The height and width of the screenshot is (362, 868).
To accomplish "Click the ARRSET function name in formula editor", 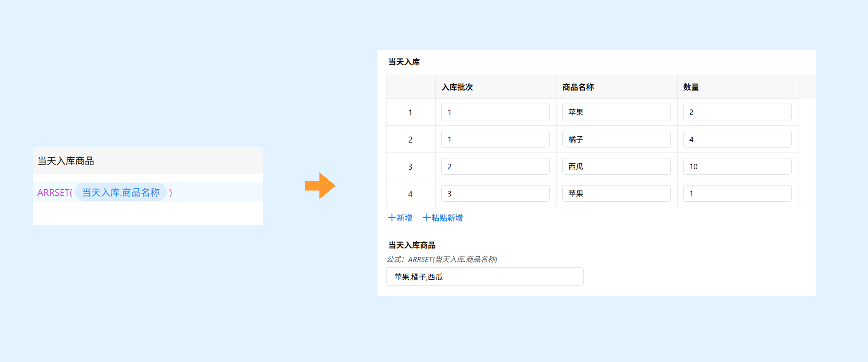I will 53,193.
